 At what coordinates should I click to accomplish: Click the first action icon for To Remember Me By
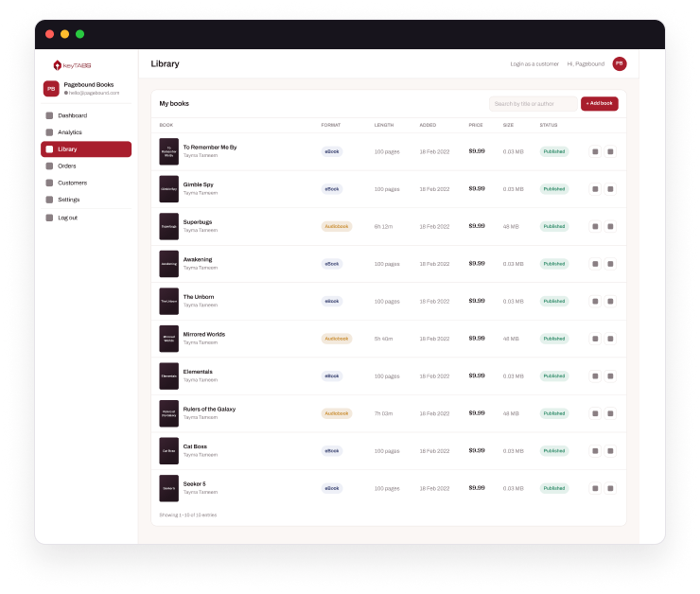[595, 151]
